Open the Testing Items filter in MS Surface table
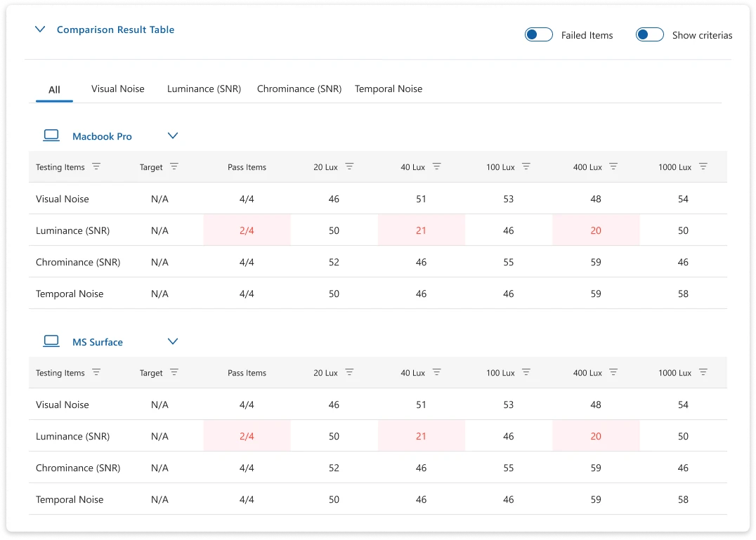756x540 pixels. point(97,373)
